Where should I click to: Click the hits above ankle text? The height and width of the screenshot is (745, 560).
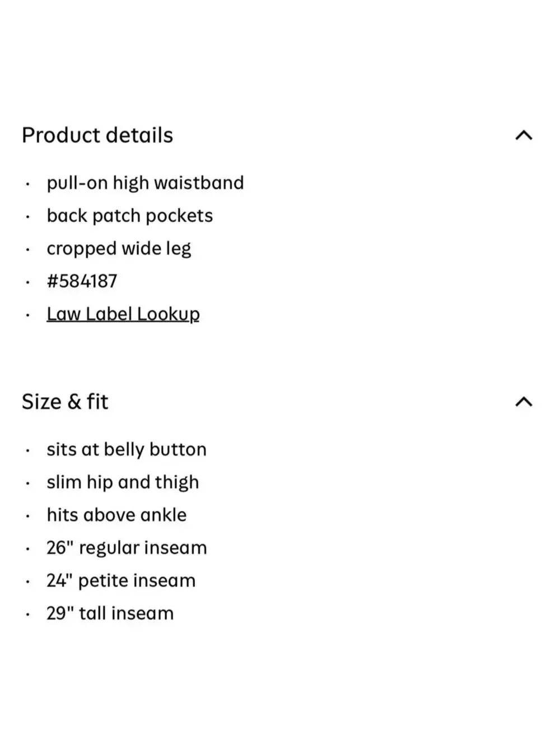point(116,515)
